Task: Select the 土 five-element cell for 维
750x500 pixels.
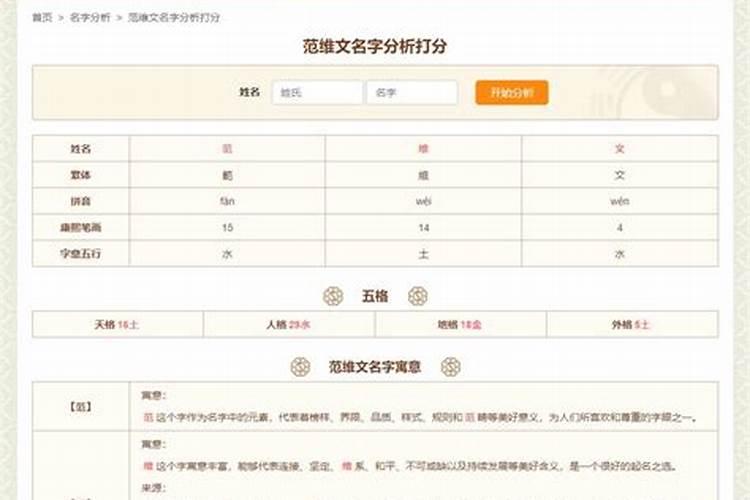Action: pyautogui.click(x=423, y=254)
